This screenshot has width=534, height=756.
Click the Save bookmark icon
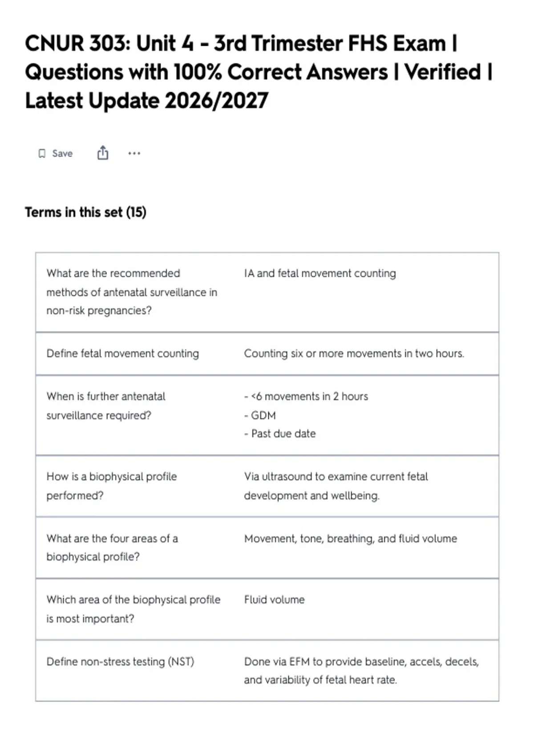42,153
